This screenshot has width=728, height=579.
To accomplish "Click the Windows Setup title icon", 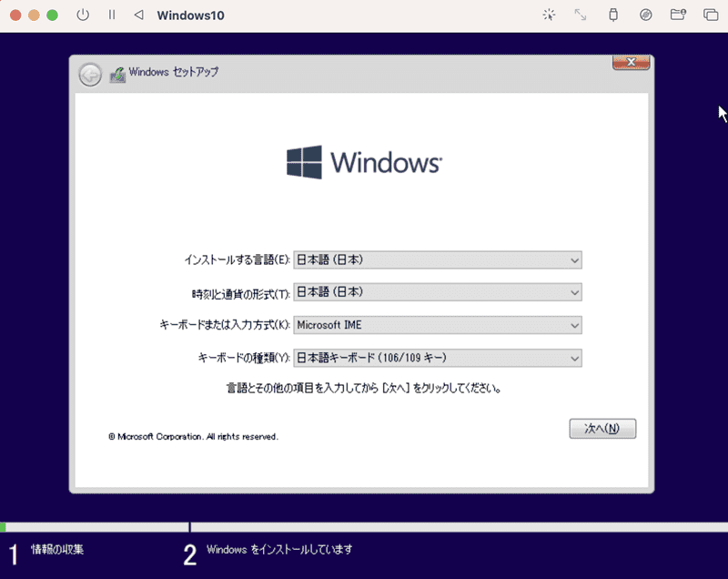I will pos(117,75).
